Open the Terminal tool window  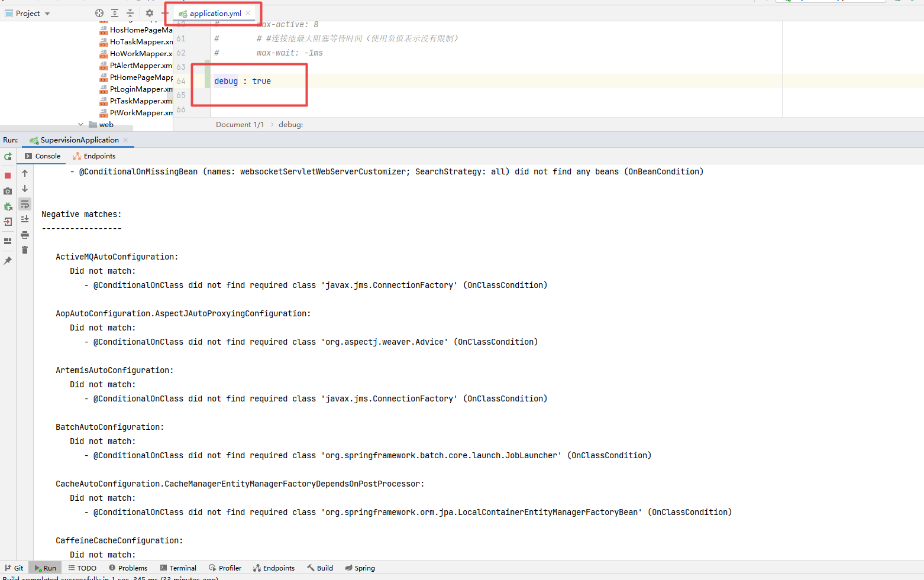[178, 568]
